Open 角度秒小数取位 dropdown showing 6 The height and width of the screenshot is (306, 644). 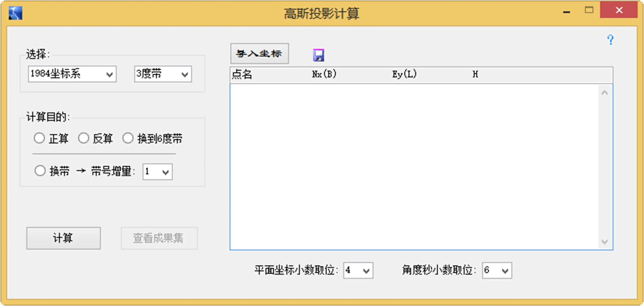pos(497,270)
